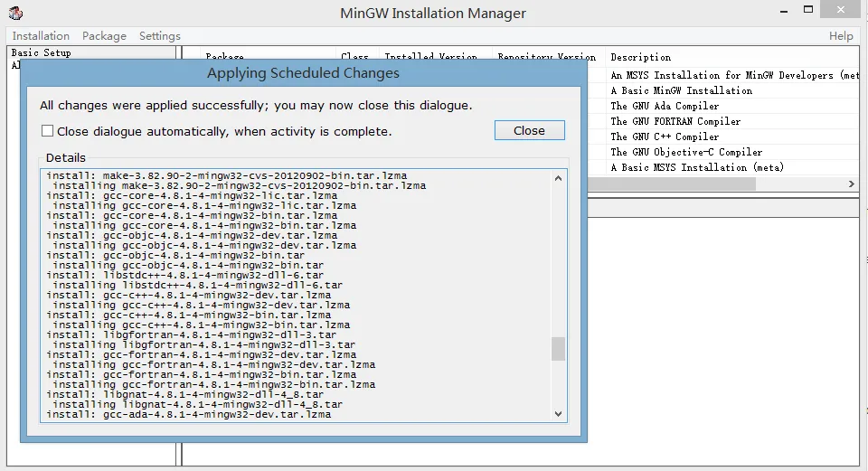
Task: Click log line 'installing gcc-fortran-4.8.1-4-mingw32-dev.tar.lzma'
Action: (x=213, y=364)
